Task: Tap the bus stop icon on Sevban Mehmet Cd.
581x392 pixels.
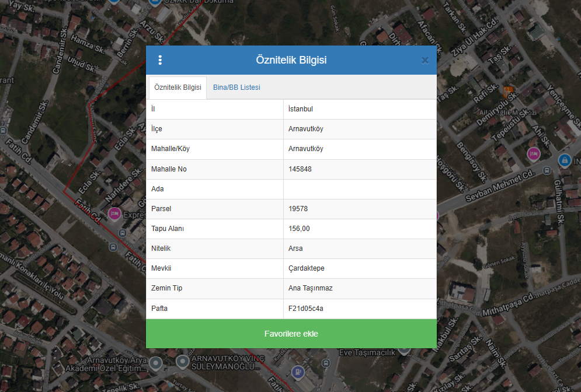Action: [546, 171]
